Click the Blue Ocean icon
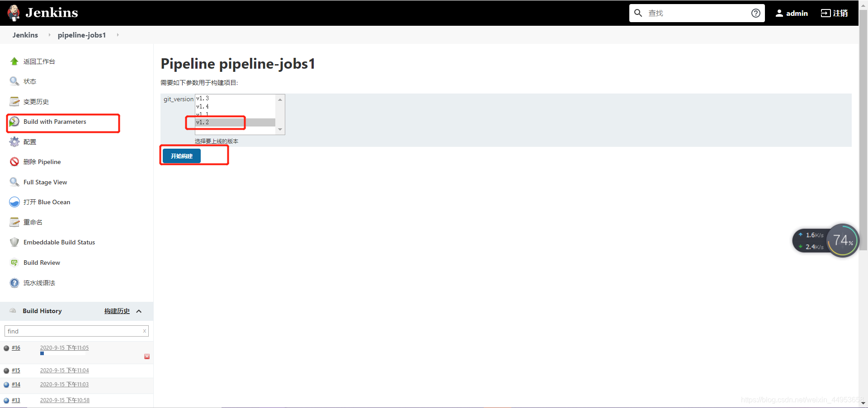 pyautogui.click(x=14, y=202)
